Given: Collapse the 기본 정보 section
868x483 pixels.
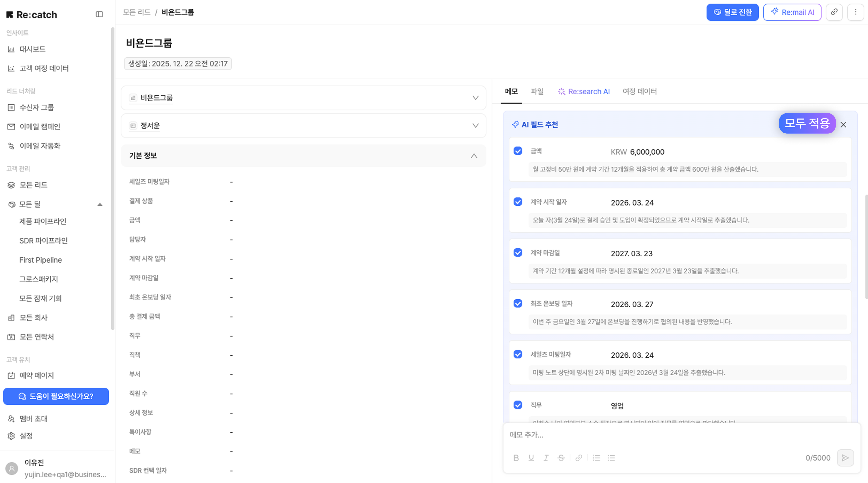Looking at the screenshot, I should (474, 156).
